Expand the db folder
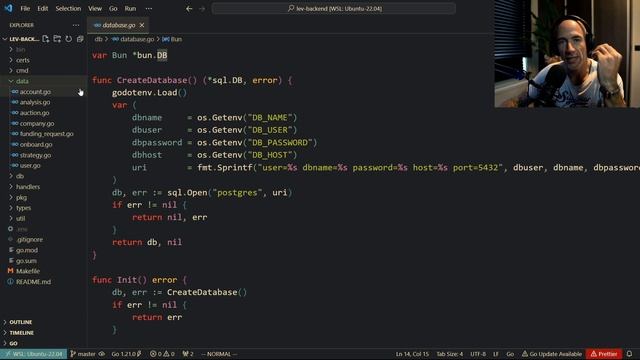This screenshot has height=360, width=640. click(20, 176)
